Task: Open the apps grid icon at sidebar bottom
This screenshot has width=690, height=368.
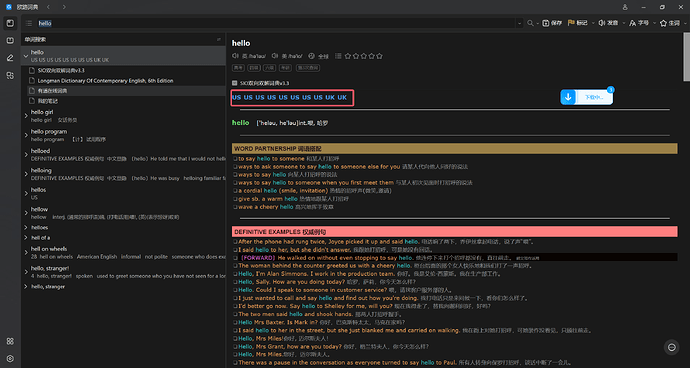Action: coord(10,341)
